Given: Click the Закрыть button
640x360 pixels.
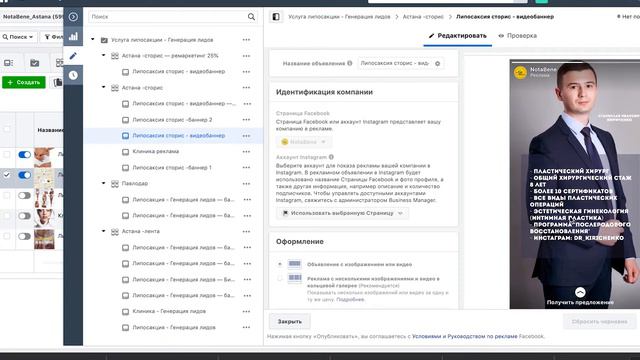Looking at the screenshot, I should click(289, 322).
